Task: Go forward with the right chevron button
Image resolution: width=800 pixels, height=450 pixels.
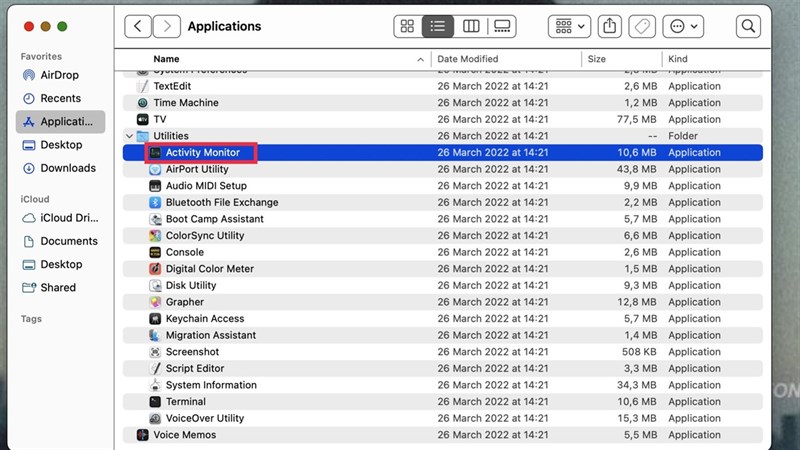Action: 166,26
